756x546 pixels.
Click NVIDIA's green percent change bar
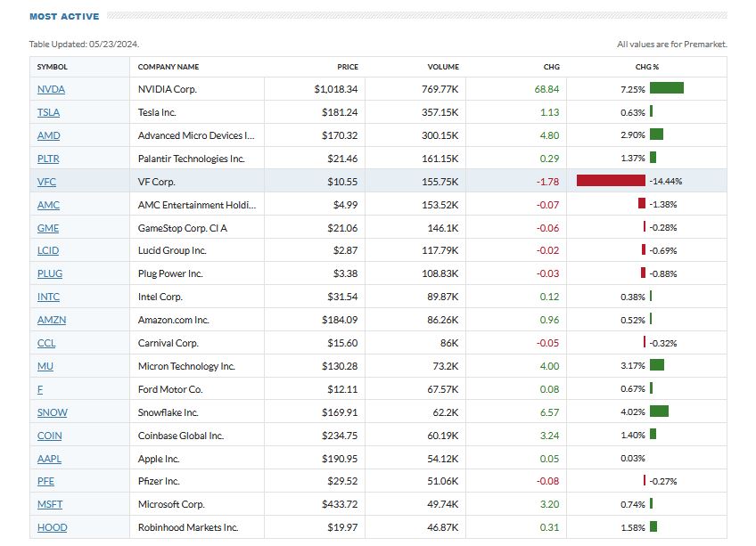coord(666,88)
